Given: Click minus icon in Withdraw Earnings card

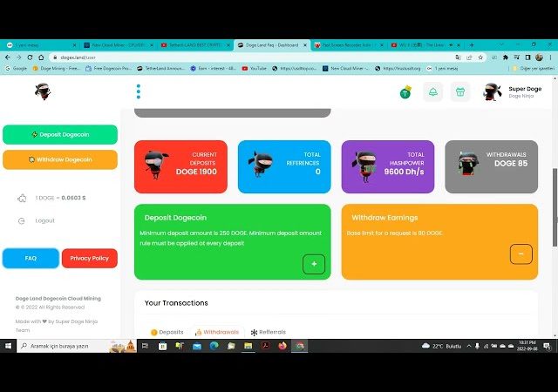Looking at the screenshot, I should click(521, 253).
